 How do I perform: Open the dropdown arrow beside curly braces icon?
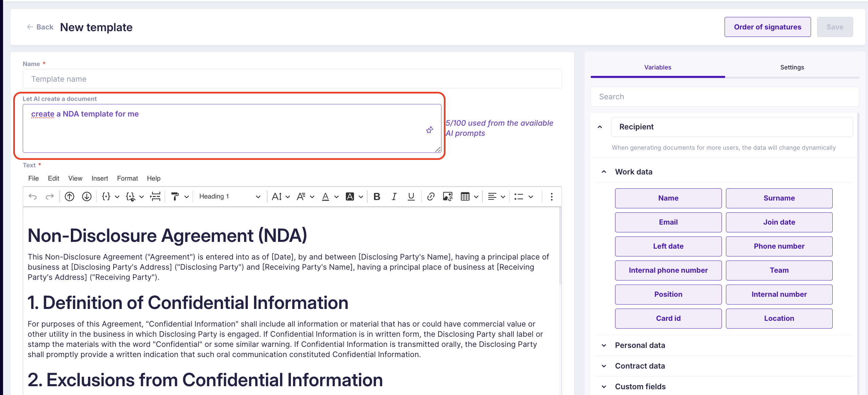[x=117, y=196]
